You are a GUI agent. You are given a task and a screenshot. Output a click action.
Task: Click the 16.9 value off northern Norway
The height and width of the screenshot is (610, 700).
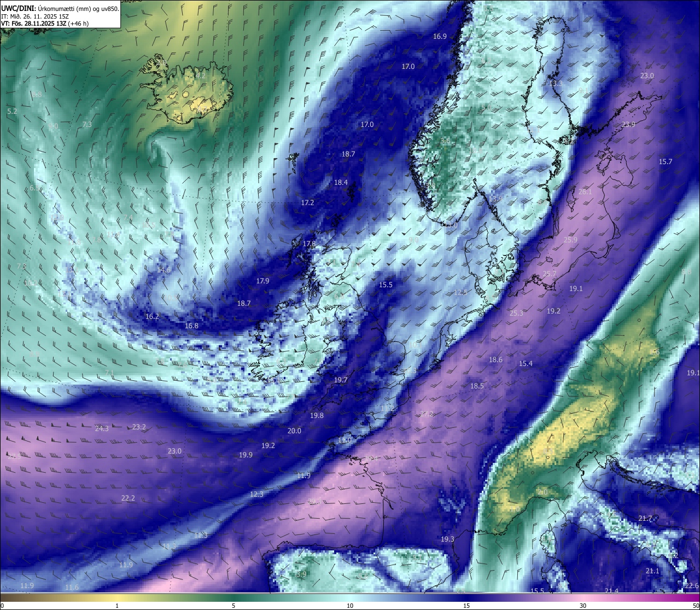tap(440, 36)
